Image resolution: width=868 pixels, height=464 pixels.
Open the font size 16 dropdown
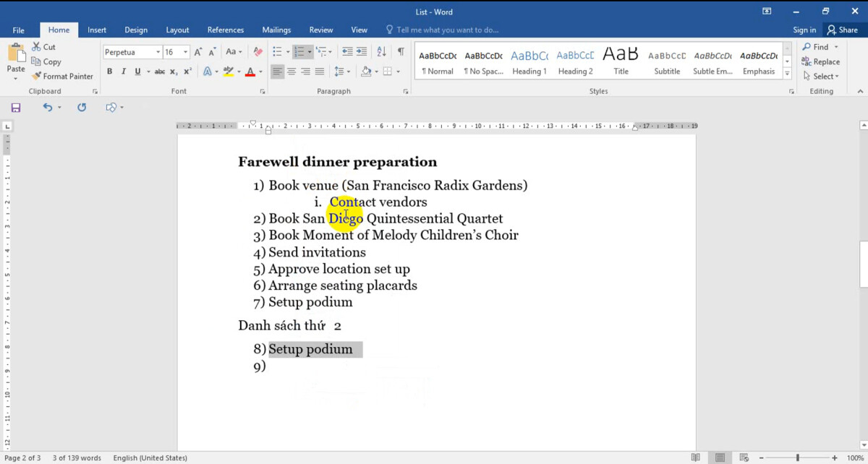[x=186, y=52]
